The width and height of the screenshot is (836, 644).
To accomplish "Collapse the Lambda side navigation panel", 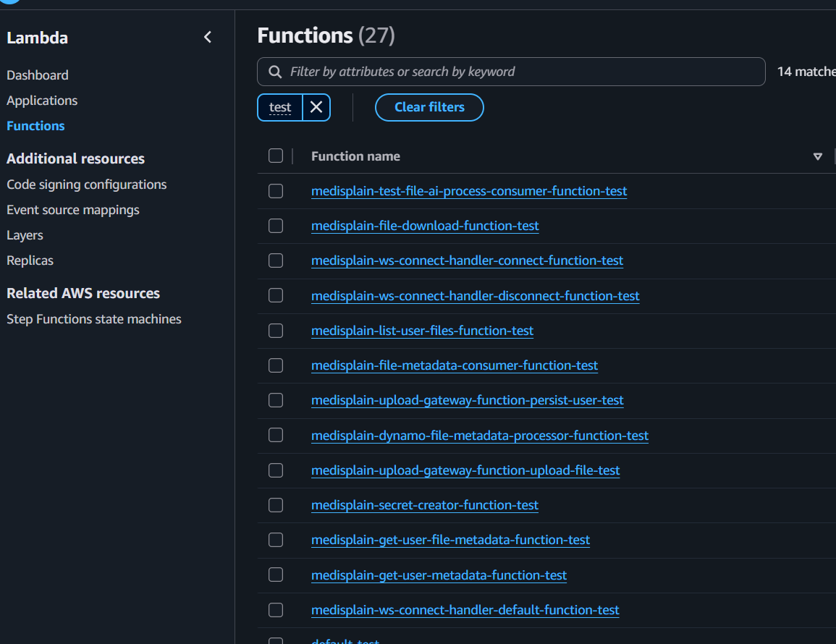I will [x=208, y=37].
